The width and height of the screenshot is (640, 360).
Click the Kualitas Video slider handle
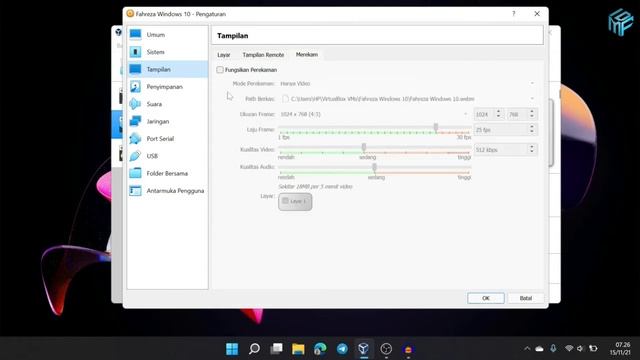pos(364,147)
